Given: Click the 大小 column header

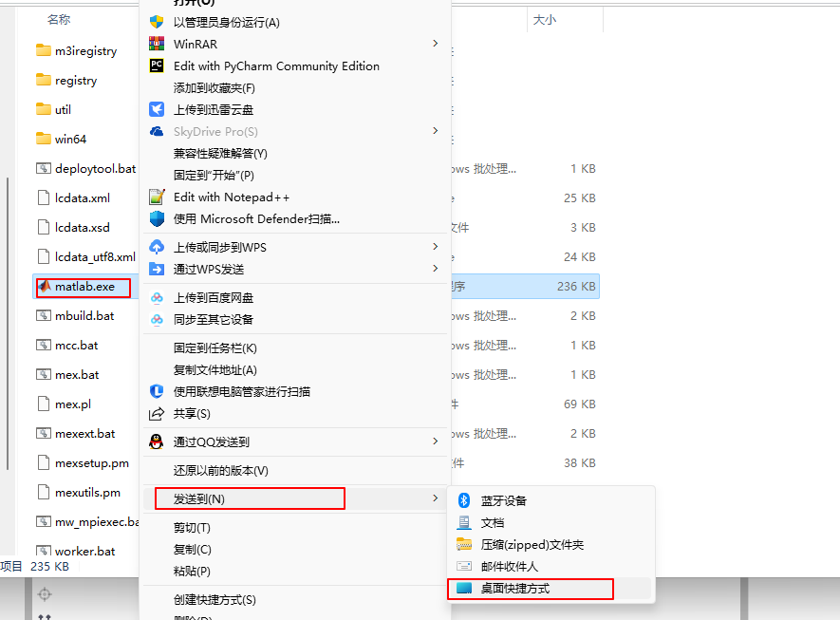Looking at the screenshot, I should (545, 20).
